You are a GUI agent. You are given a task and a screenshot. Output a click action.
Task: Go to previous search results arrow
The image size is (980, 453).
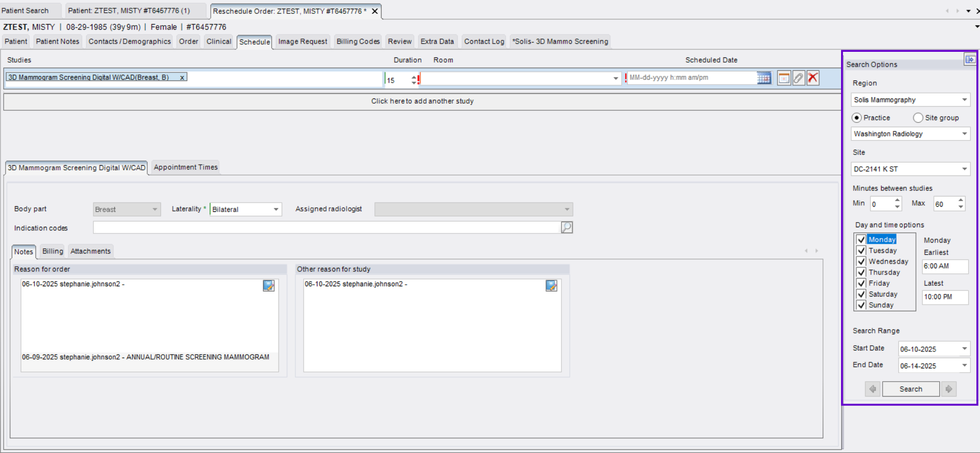tap(872, 389)
